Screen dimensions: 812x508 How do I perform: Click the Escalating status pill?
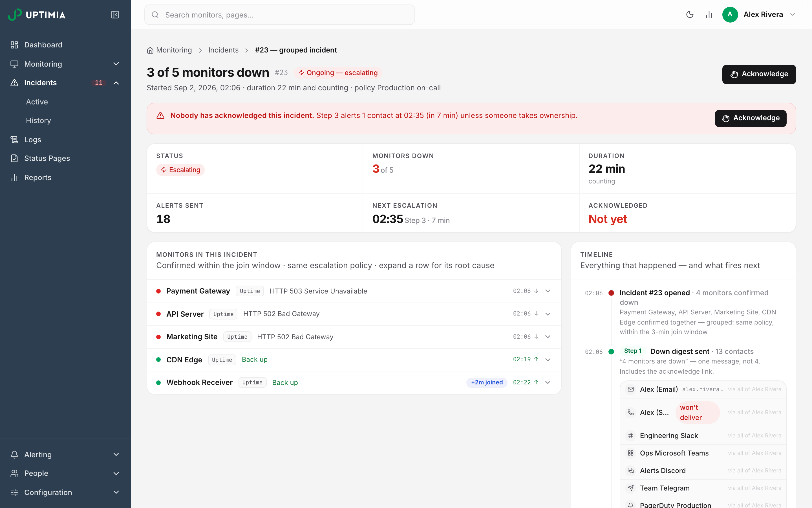click(x=180, y=170)
